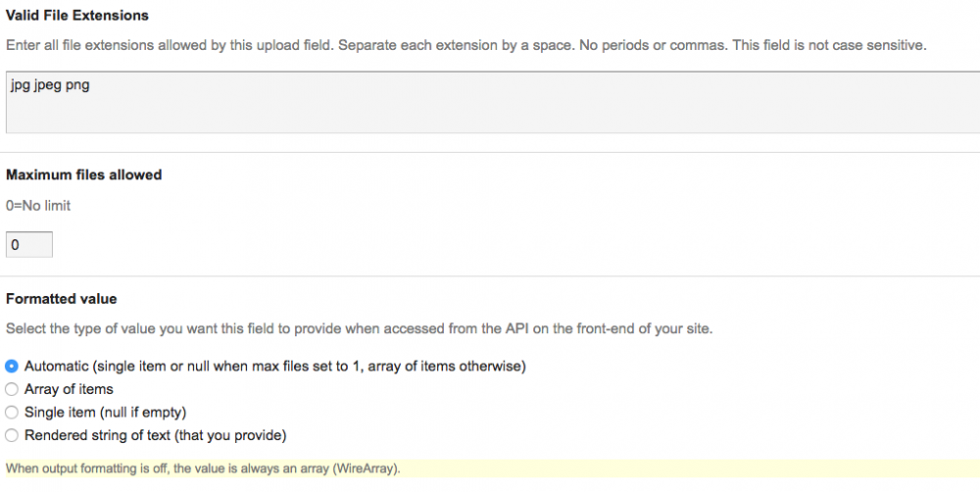The width and height of the screenshot is (980, 492).
Task: Click the "Valid File Extensions" heading
Action: (x=77, y=17)
